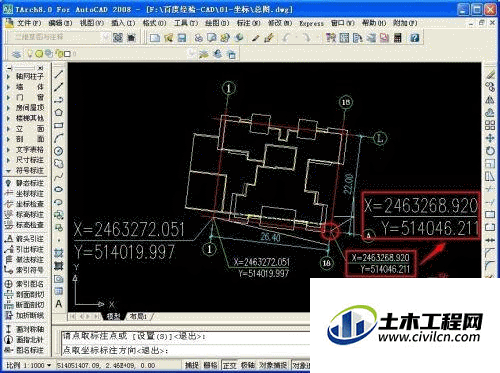This screenshot has width=500, height=373.
Task: Click the Undo arrow icon
Action: 286,38
